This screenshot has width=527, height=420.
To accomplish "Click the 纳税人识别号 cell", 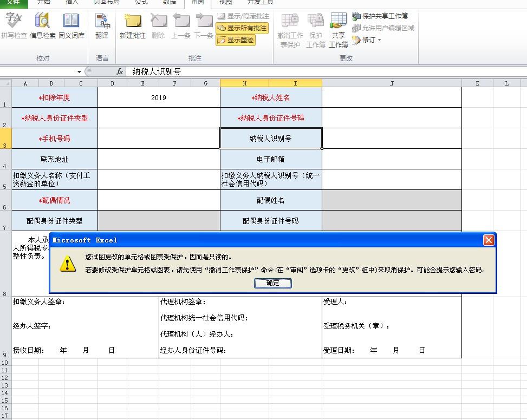I will coord(271,139).
